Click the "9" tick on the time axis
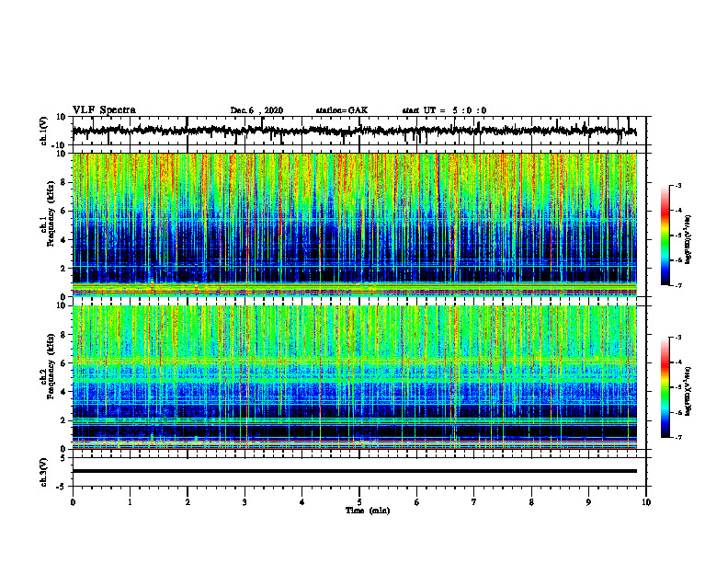728x563 pixels. pyautogui.click(x=588, y=502)
